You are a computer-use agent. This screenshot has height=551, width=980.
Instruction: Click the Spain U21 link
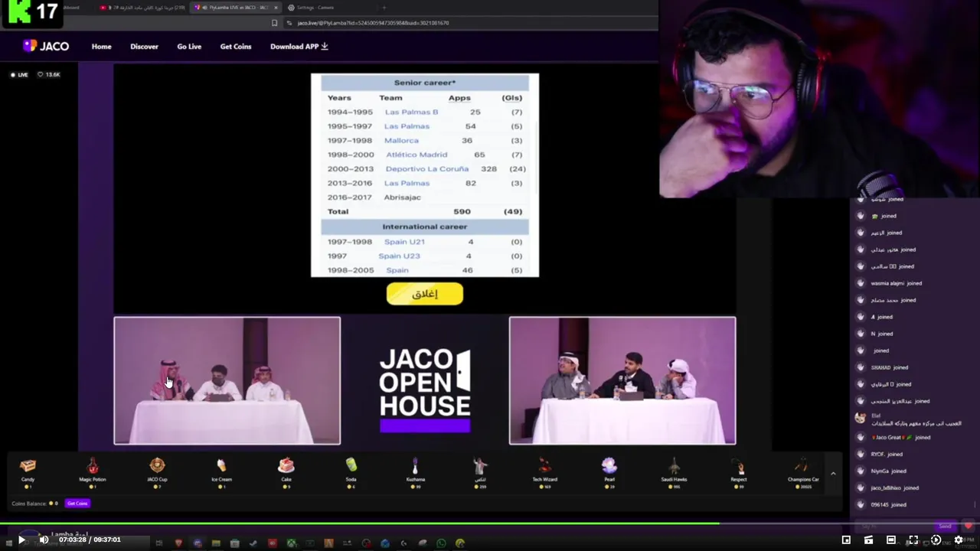tap(404, 242)
